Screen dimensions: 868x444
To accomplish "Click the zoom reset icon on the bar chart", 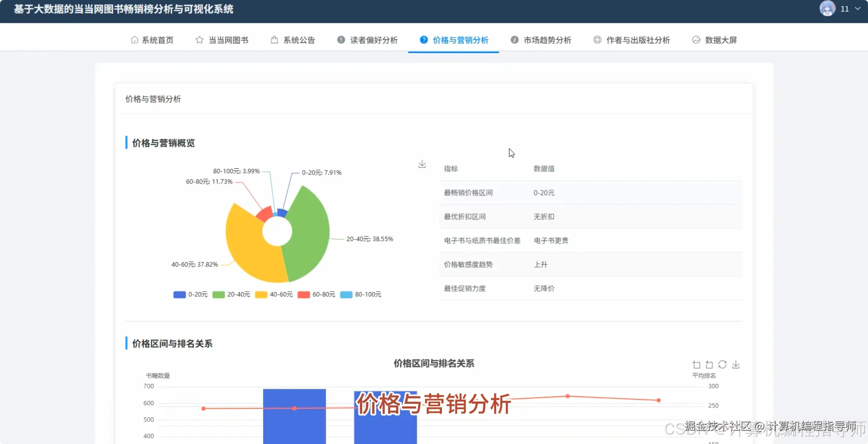I will [709, 364].
